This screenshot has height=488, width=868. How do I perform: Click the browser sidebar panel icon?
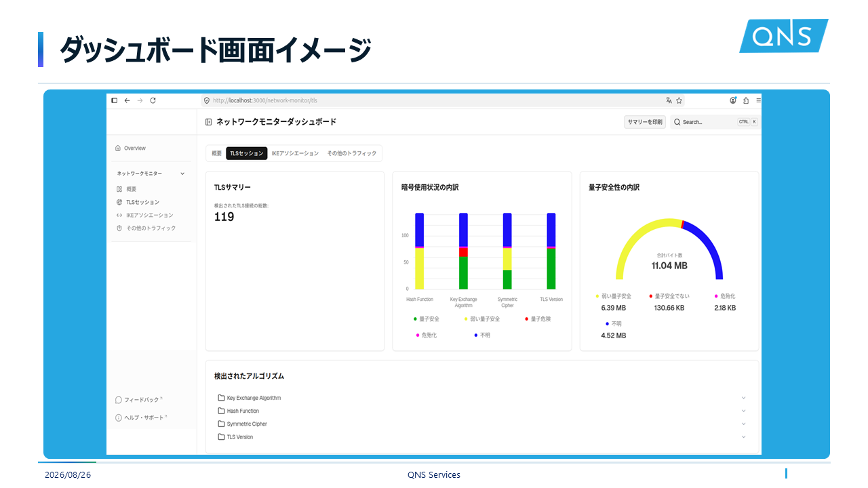[115, 100]
